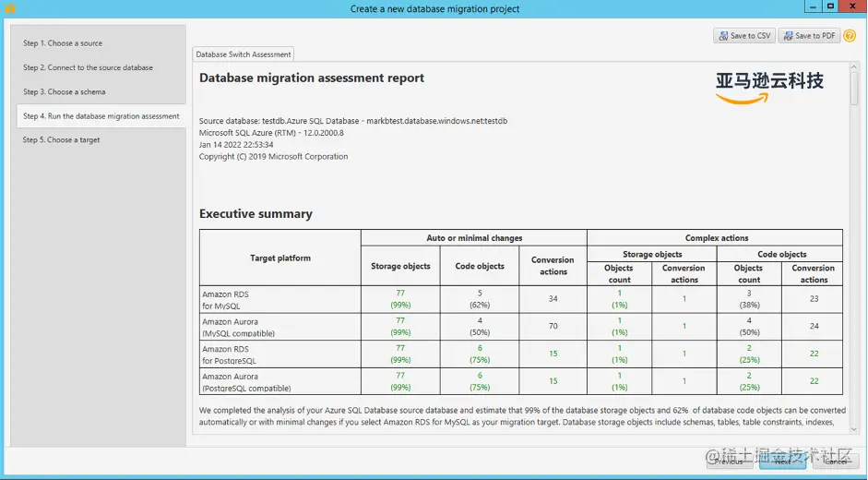Maximize the migration project window
The width and height of the screenshot is (868, 480).
tap(830, 6)
